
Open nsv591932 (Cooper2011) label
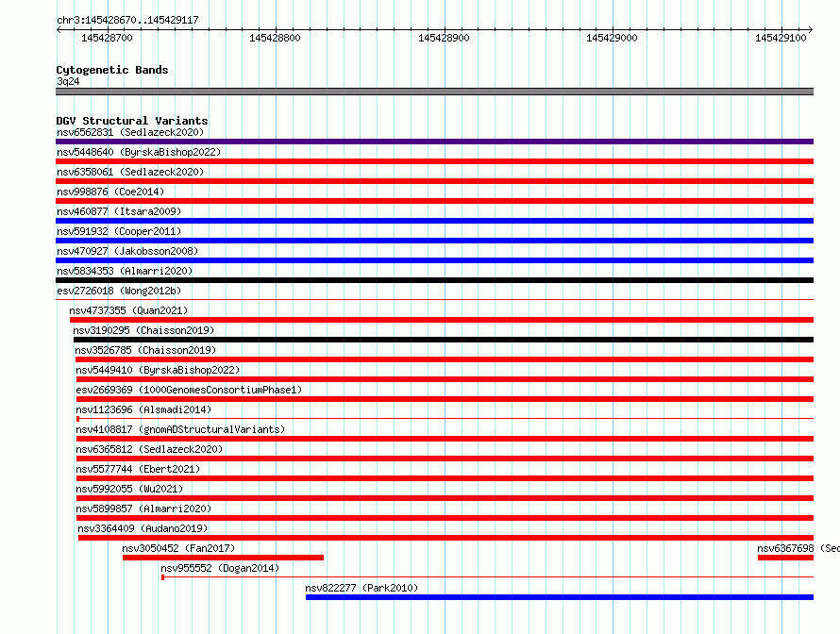tap(119, 231)
